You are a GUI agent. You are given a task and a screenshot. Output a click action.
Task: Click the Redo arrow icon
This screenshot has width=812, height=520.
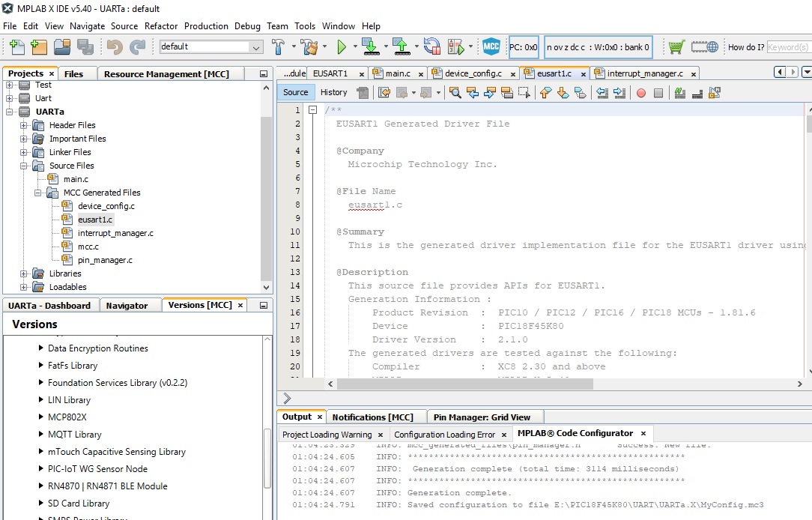click(137, 47)
